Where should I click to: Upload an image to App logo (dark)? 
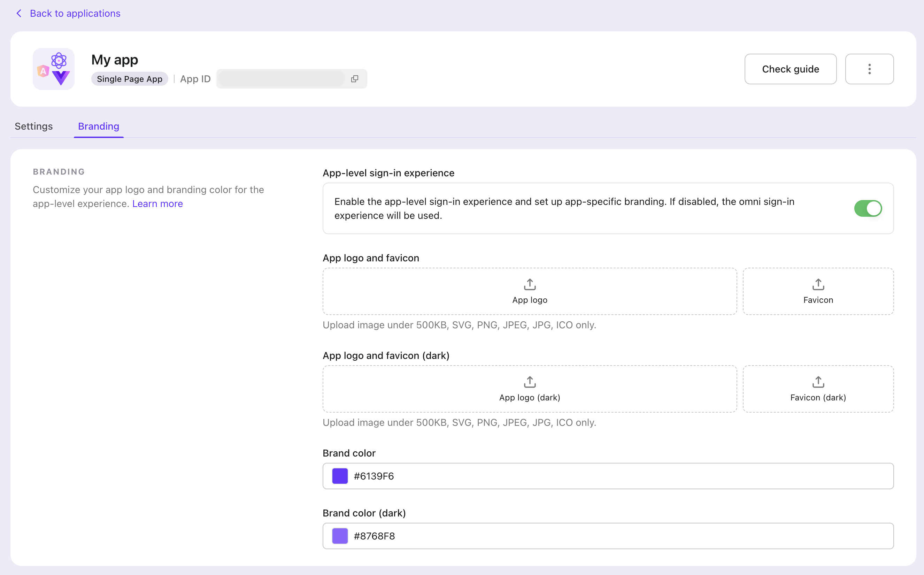pyautogui.click(x=530, y=389)
